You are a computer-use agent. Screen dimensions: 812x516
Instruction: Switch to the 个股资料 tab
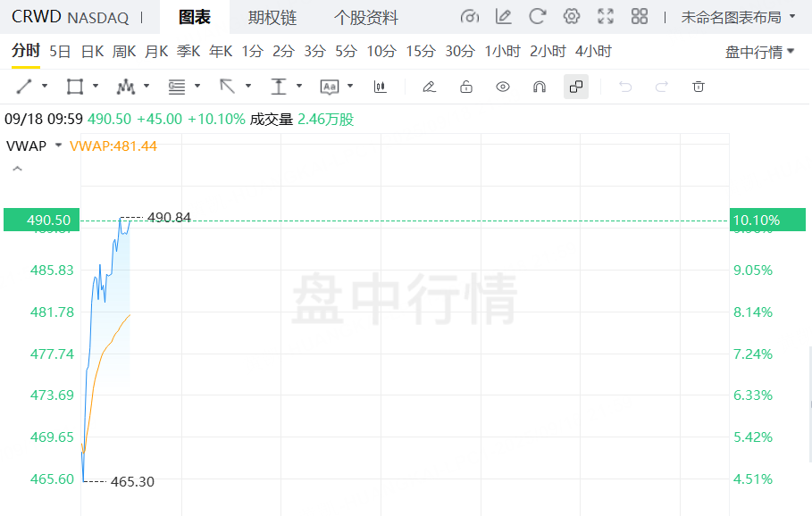click(x=366, y=18)
